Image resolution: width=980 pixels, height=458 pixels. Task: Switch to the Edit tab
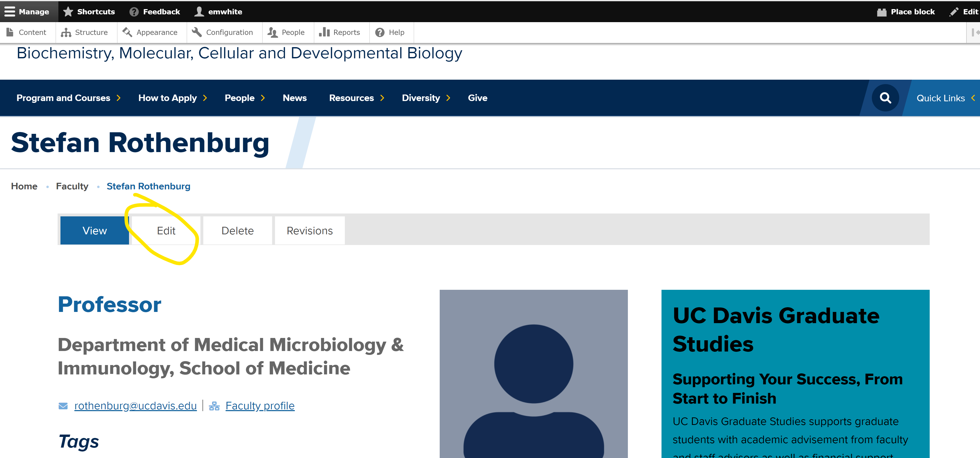tap(166, 230)
